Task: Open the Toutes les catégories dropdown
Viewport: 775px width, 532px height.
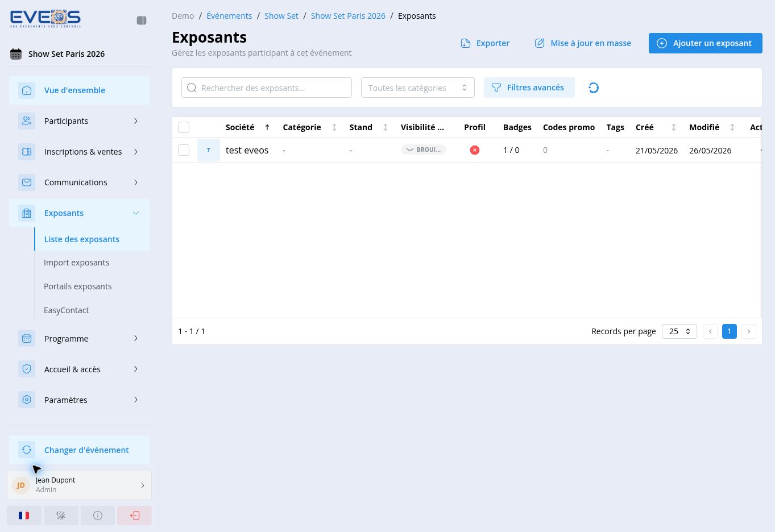Action: click(418, 88)
